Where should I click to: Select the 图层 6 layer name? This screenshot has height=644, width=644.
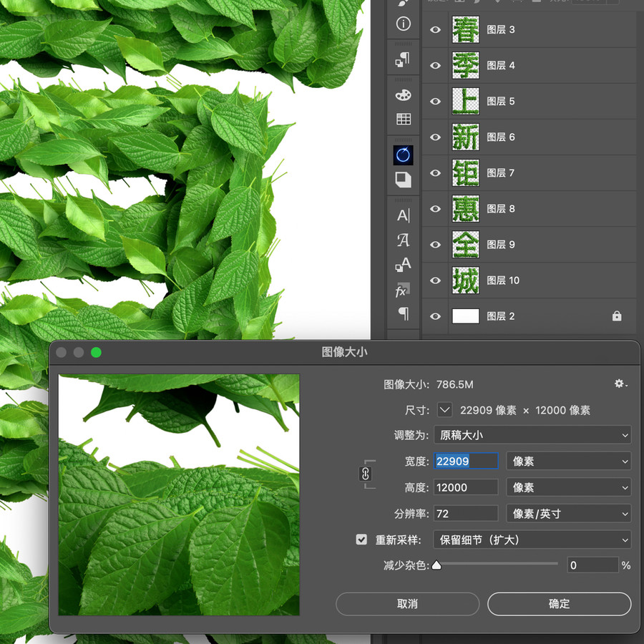click(x=500, y=137)
